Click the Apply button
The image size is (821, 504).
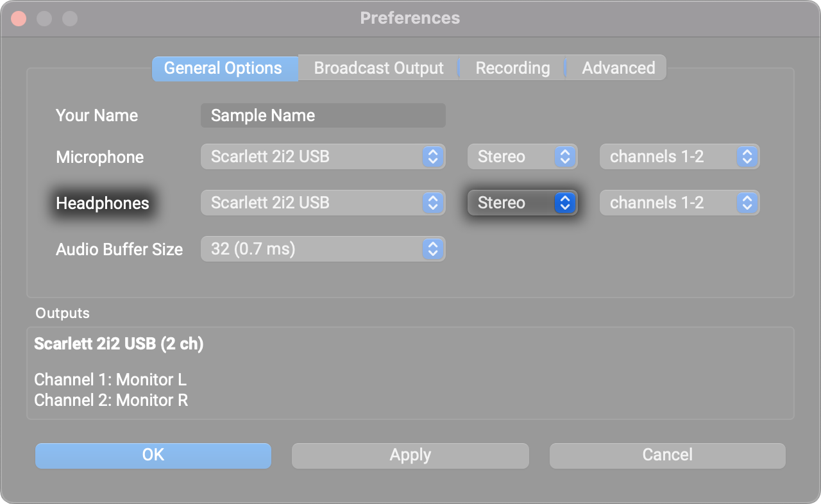click(x=410, y=455)
